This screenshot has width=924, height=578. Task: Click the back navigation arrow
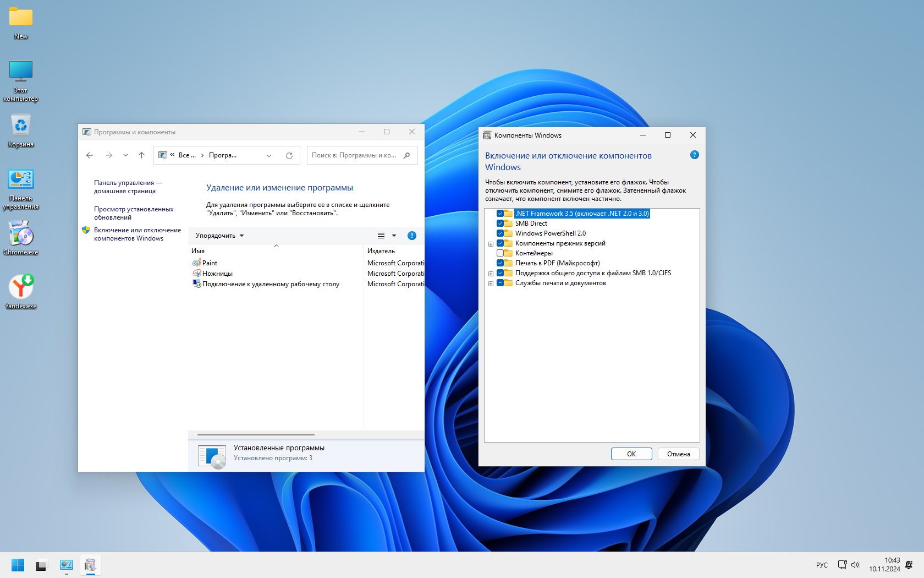click(x=90, y=156)
